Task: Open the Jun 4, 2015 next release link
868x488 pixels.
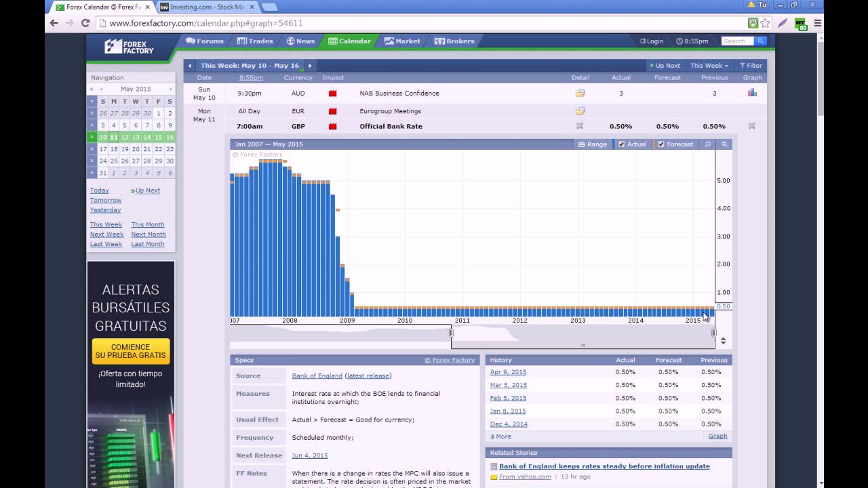Action: click(x=310, y=455)
